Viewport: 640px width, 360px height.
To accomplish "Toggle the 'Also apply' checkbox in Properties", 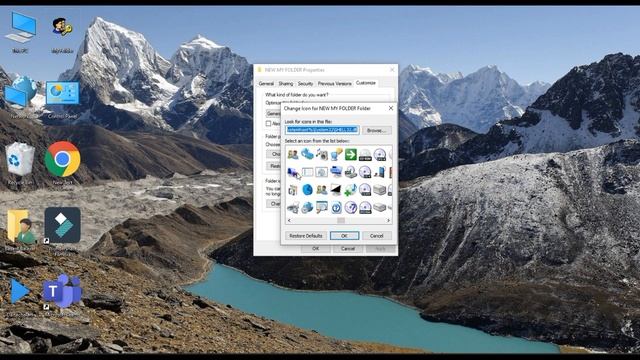I will 268,123.
